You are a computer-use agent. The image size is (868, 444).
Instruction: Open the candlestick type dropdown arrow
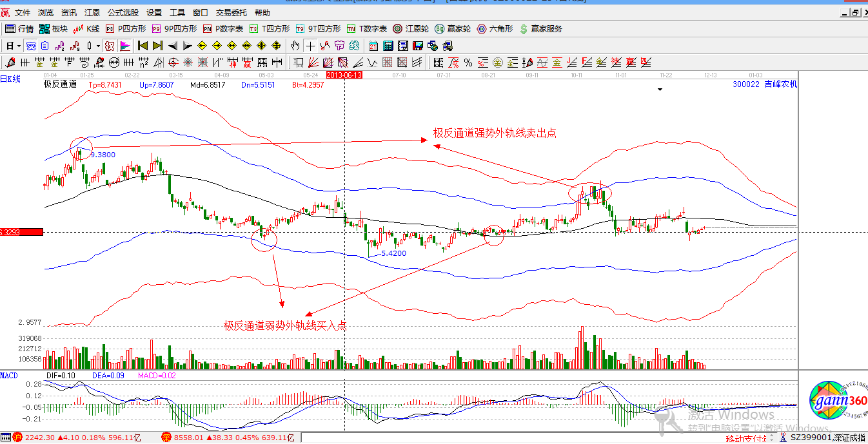[98, 46]
